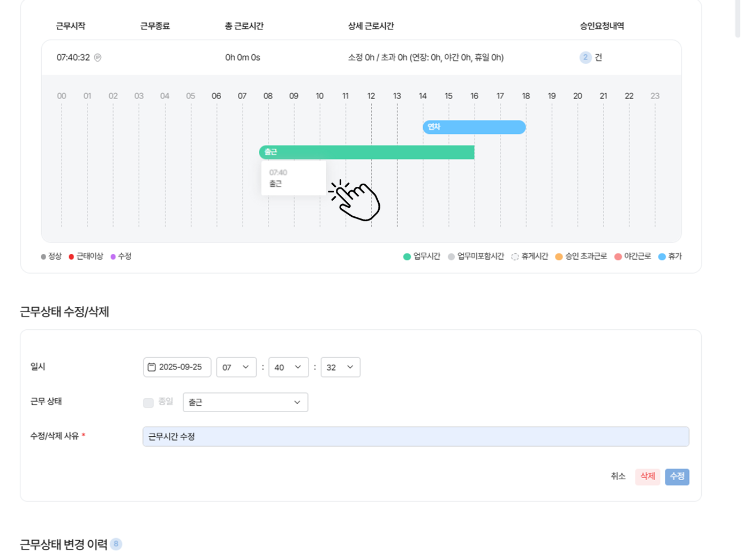Click the change history count badge showing 8
Screen dimensions: 743x560
tap(116, 544)
